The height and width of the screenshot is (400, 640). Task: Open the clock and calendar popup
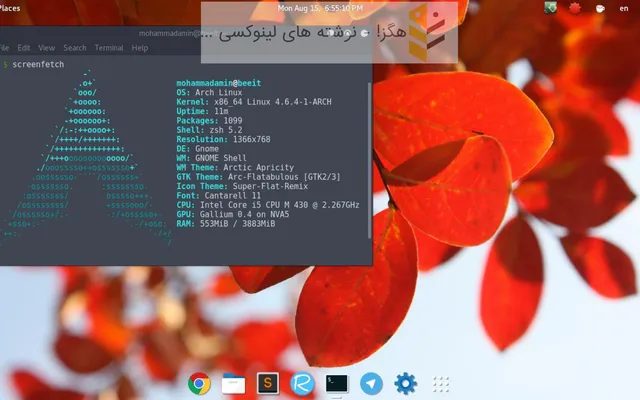tap(320, 8)
